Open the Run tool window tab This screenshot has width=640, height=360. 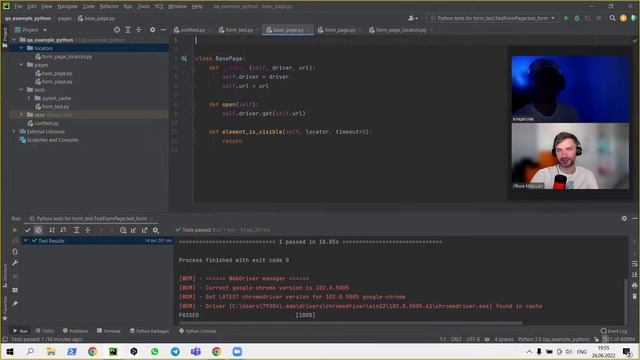pos(20,331)
